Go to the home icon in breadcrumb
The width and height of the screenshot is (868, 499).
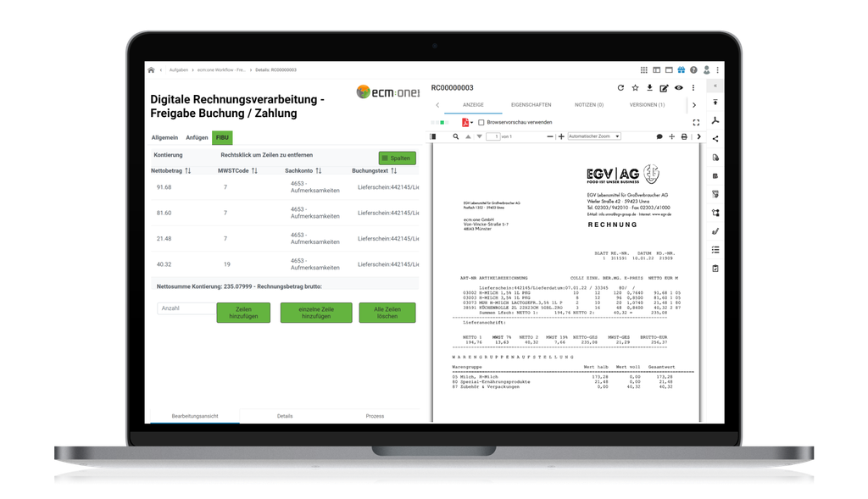[x=151, y=70]
